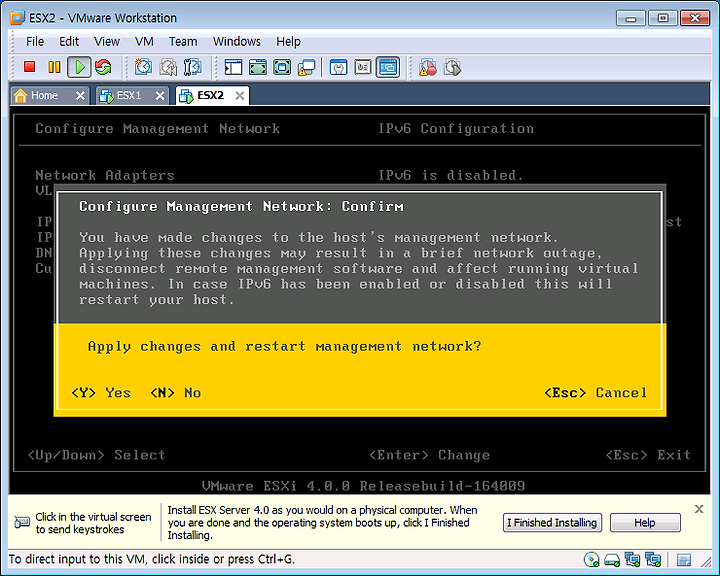Click the 'VMware ESXi 4.0.0 Releasebuild-164009' text
720x576 pixels.
coord(363,486)
